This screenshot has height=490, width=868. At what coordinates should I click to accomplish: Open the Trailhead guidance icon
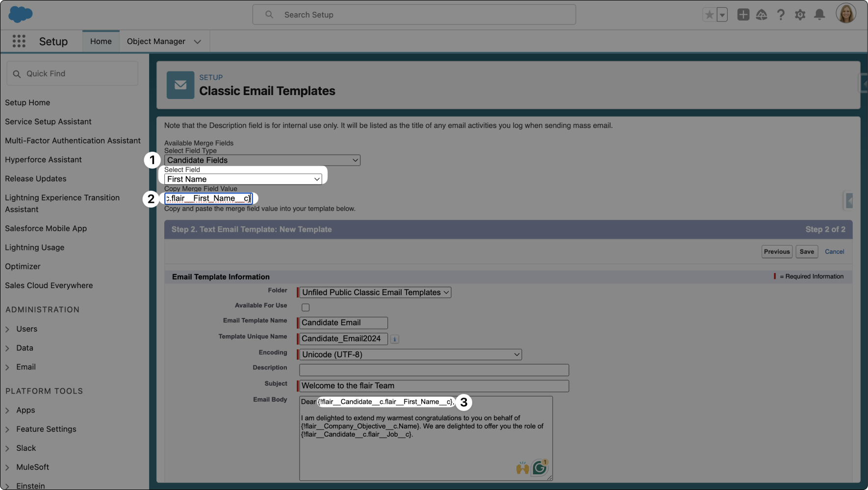[762, 15]
